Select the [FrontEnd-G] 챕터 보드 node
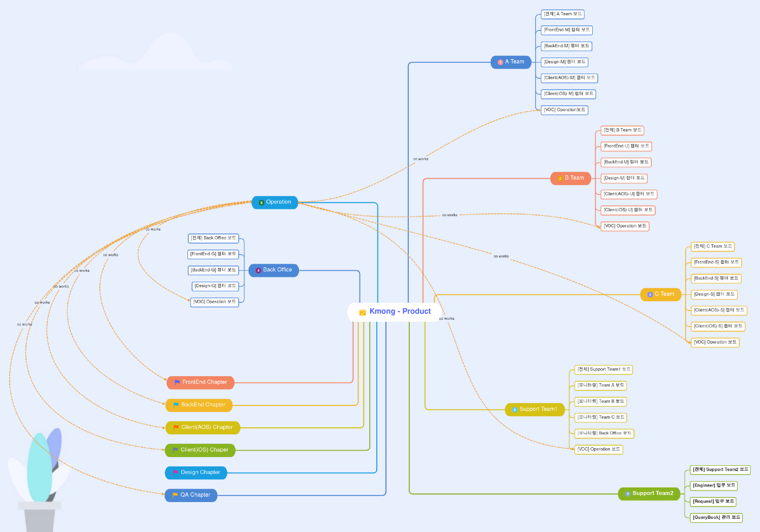Screen dimensions: 760x532 [x=213, y=254]
